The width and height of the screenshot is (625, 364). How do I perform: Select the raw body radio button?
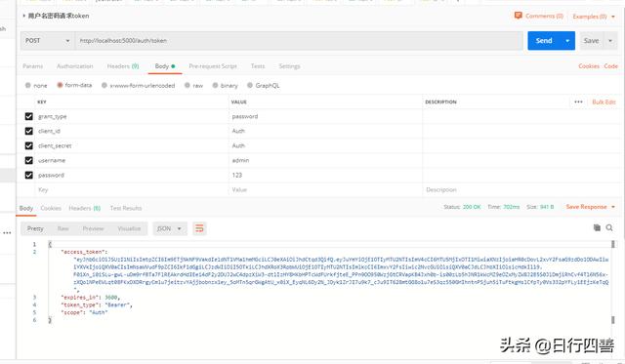pos(187,85)
